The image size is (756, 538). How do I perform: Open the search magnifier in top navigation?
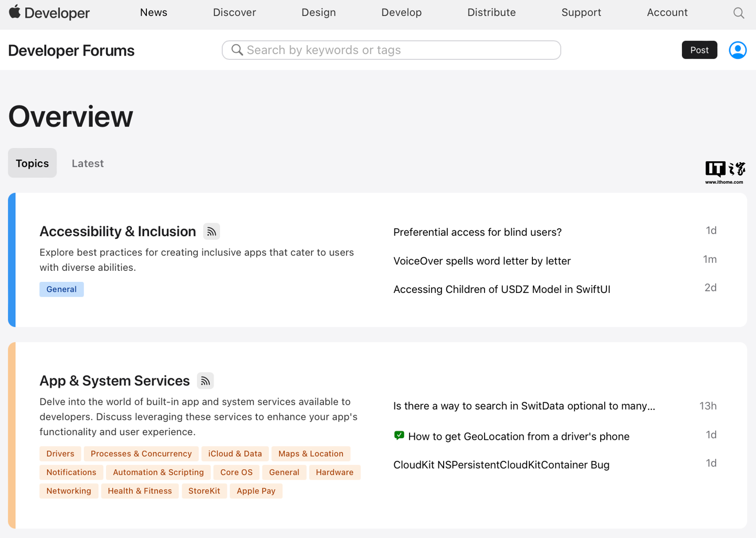[738, 13]
